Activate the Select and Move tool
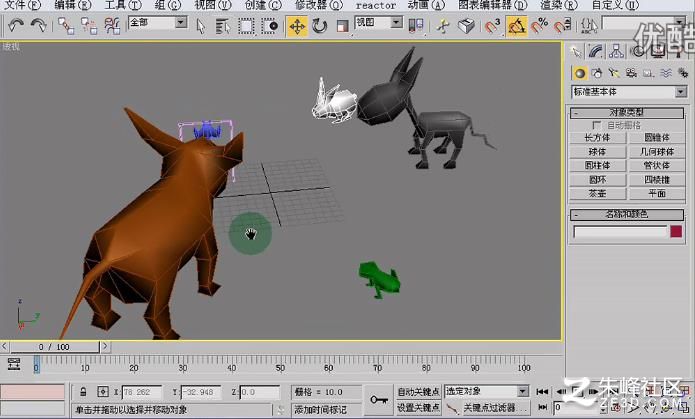Image resolution: width=695 pixels, height=419 pixels. pyautogui.click(x=297, y=27)
